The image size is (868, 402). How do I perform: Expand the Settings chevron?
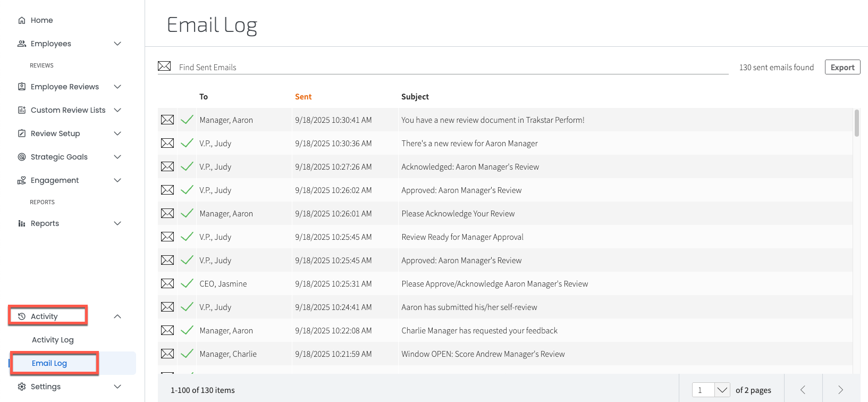[x=117, y=387]
